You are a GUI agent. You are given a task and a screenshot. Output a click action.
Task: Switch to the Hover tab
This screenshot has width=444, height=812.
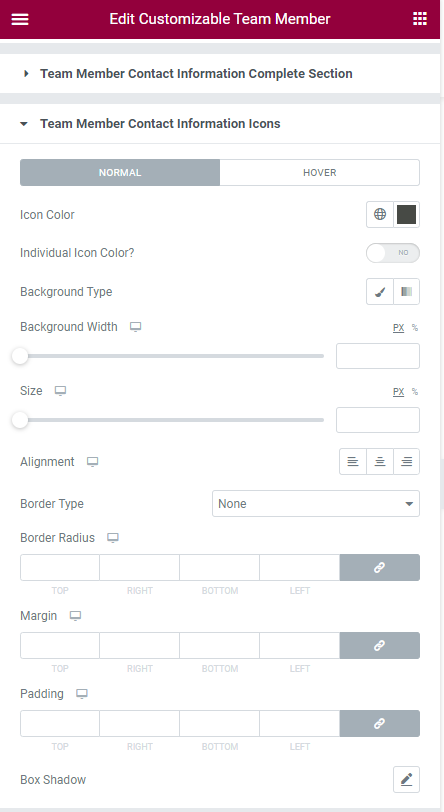(320, 172)
